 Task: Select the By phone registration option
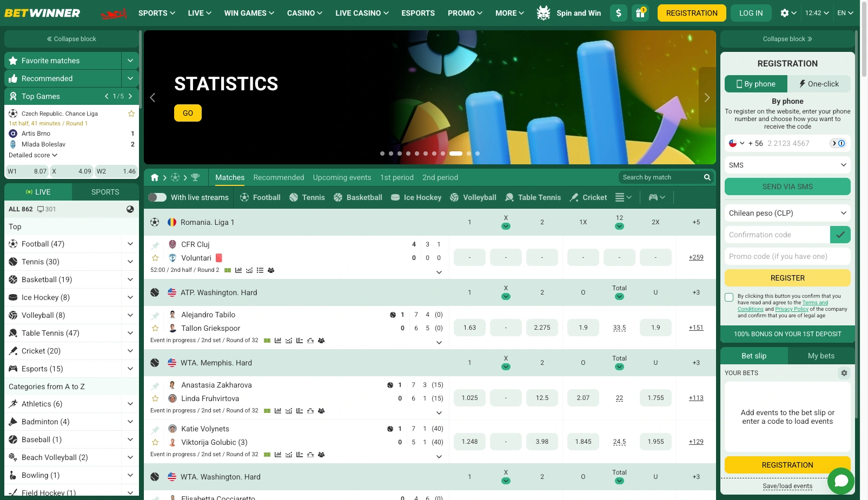pyautogui.click(x=756, y=84)
